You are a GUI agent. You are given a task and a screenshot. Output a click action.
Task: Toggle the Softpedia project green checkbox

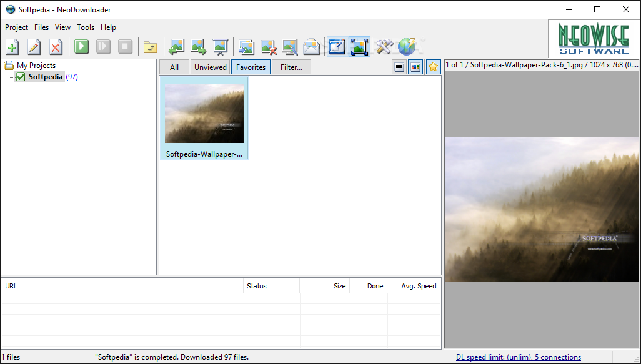pos(21,77)
